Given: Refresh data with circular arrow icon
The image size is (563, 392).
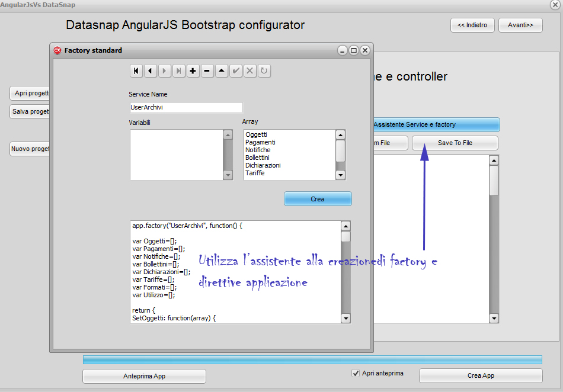Looking at the screenshot, I should tap(264, 71).
